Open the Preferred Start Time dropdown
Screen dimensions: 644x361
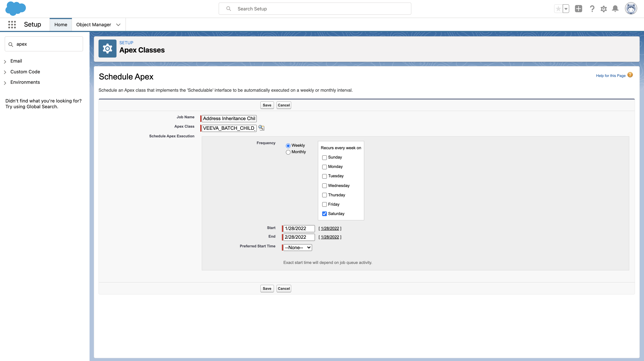pos(298,248)
